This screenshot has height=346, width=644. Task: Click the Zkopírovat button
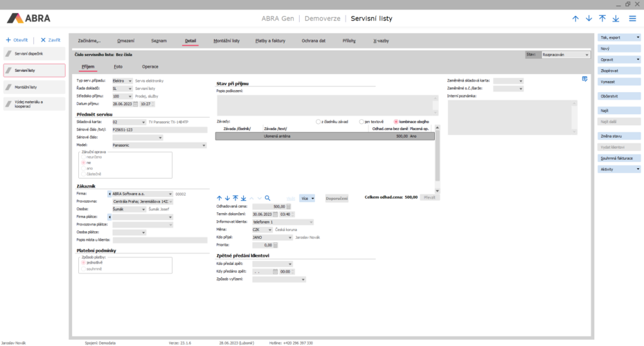tap(610, 71)
